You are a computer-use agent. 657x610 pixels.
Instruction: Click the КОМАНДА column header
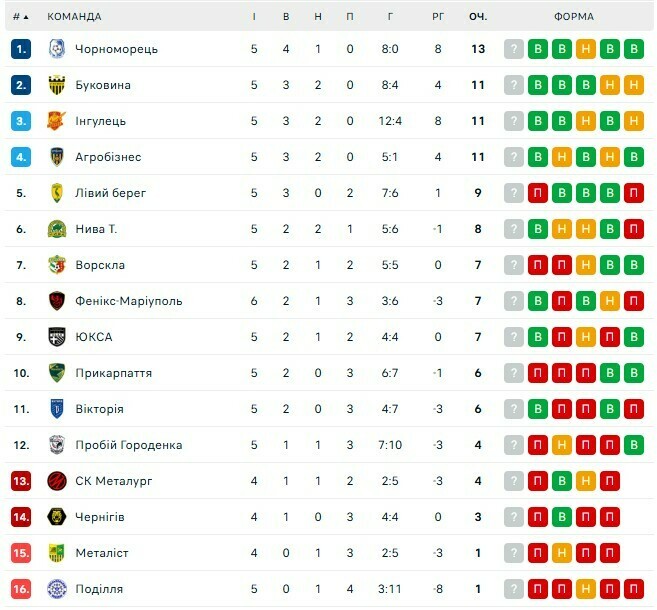74,17
